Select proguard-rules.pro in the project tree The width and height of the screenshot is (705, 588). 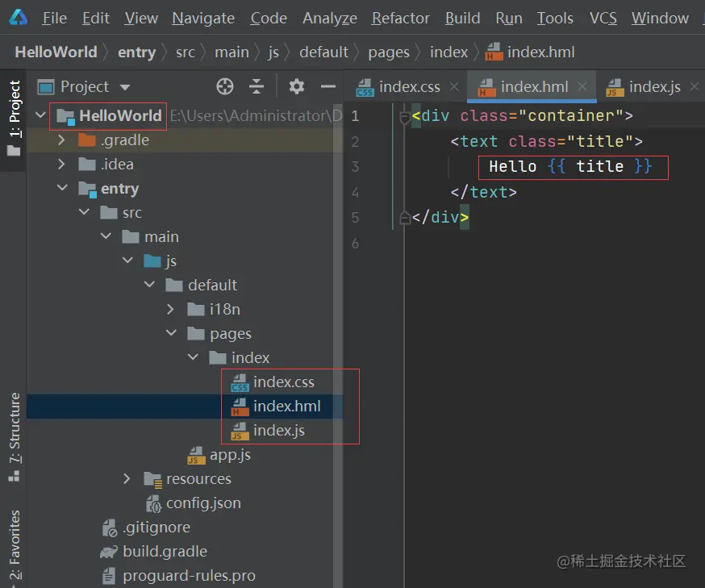click(x=178, y=576)
